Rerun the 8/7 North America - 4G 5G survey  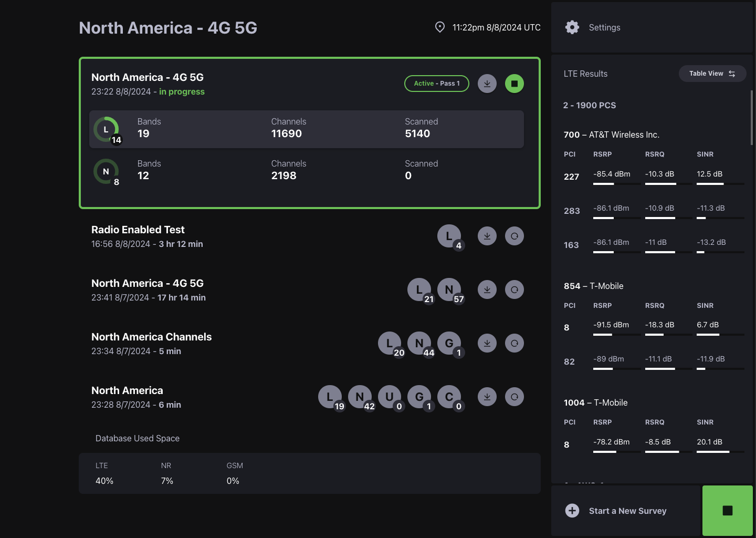pyautogui.click(x=514, y=289)
